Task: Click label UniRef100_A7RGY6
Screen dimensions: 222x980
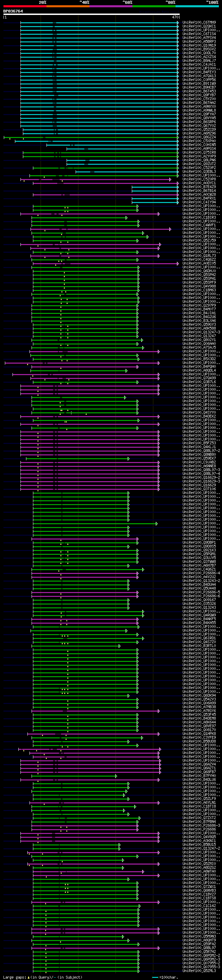Action: pos(199,711)
